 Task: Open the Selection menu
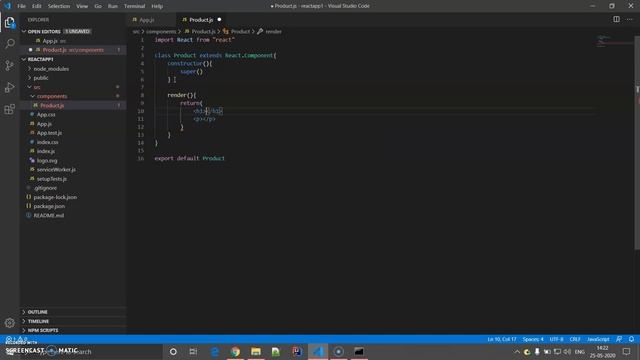[x=59, y=6]
